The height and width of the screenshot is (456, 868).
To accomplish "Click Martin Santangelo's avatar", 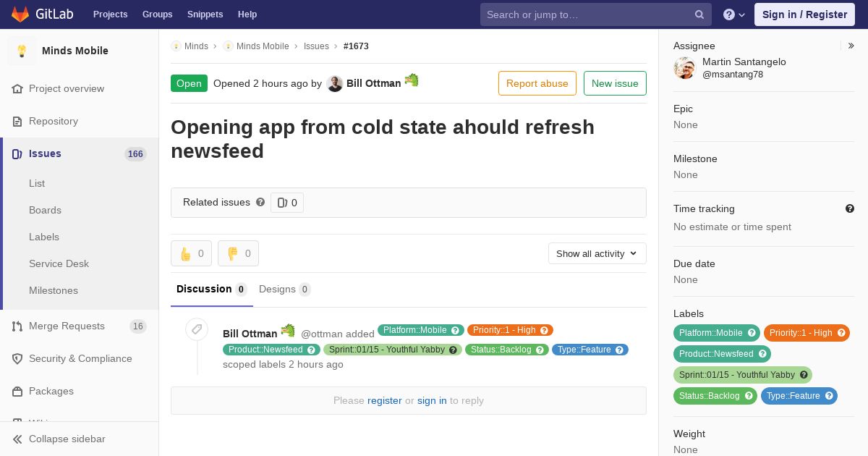I will point(684,68).
